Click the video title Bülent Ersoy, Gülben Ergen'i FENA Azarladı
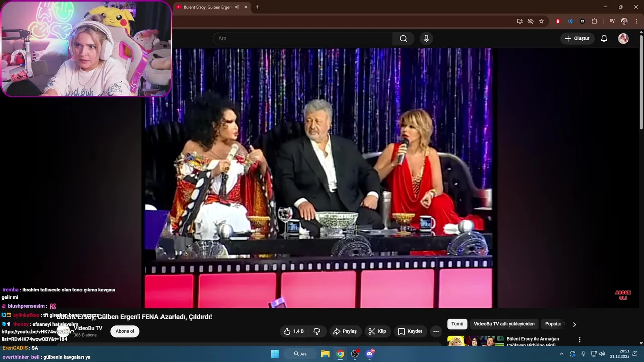 click(x=134, y=317)
